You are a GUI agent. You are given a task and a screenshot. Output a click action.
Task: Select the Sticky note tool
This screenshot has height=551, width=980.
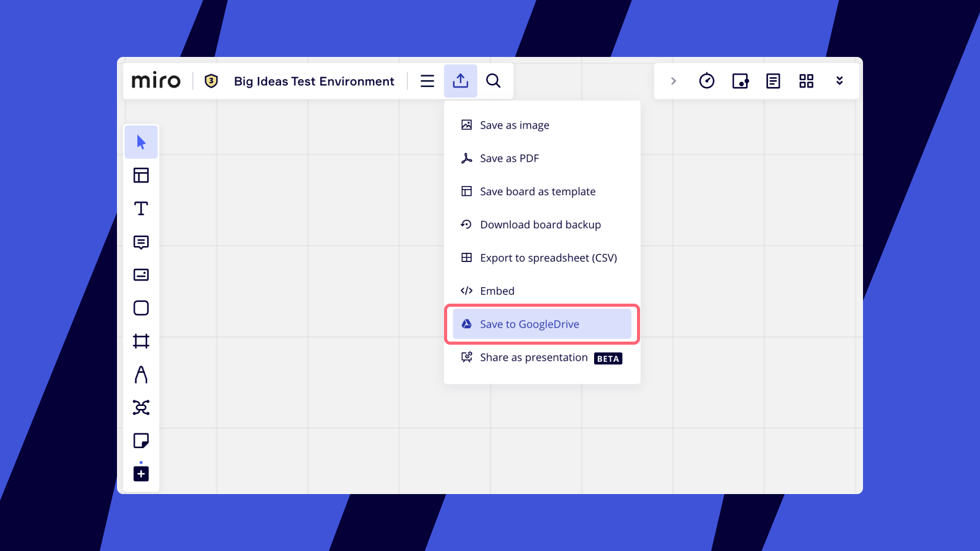click(141, 441)
